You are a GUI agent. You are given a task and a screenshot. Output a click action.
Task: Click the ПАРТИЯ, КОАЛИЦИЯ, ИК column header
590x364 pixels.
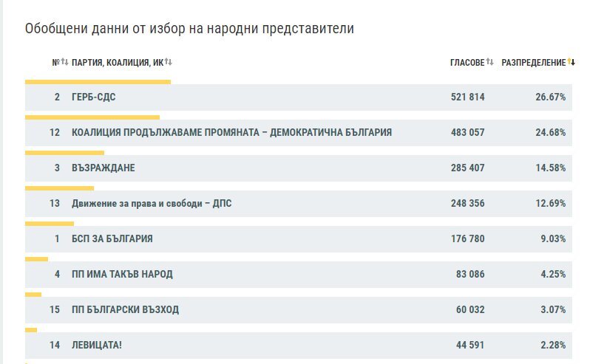(118, 62)
